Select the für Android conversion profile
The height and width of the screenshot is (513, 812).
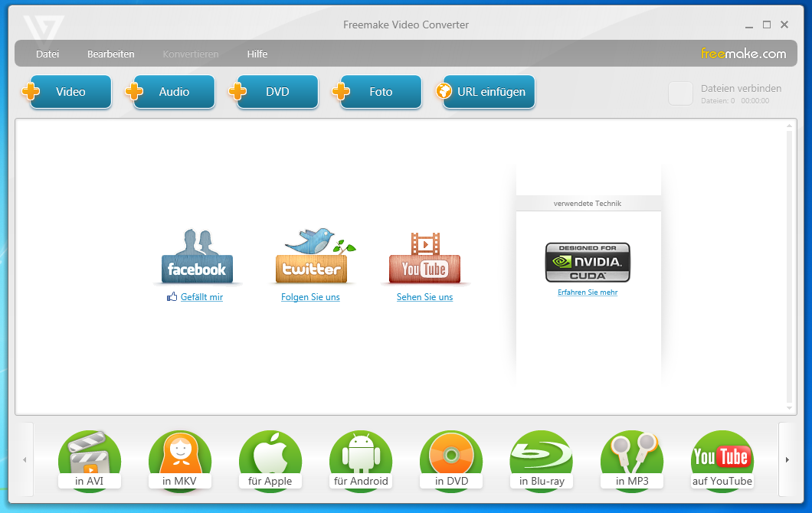pos(361,460)
